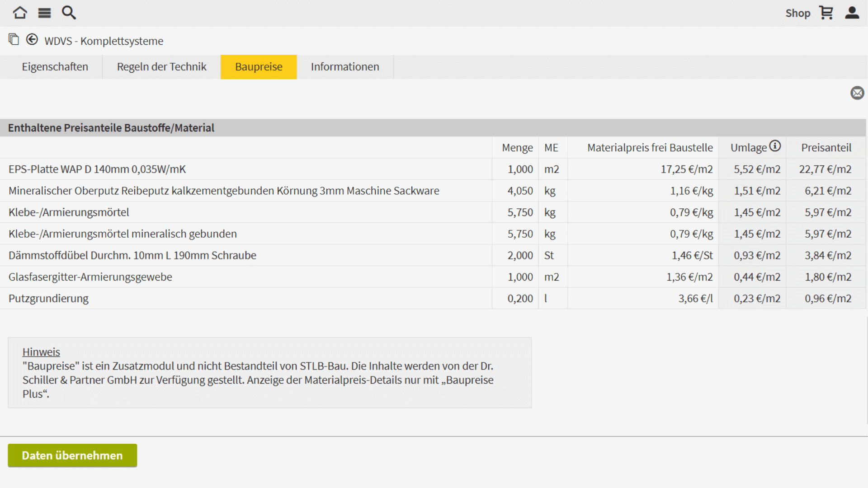Open the Shop link
Screen dimensions: 868x488
(797, 13)
